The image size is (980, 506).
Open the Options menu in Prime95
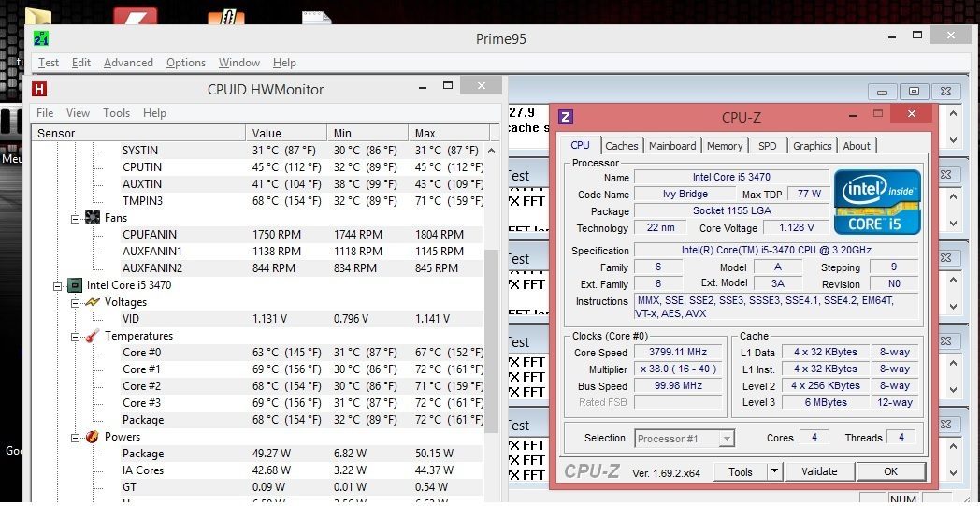(186, 63)
